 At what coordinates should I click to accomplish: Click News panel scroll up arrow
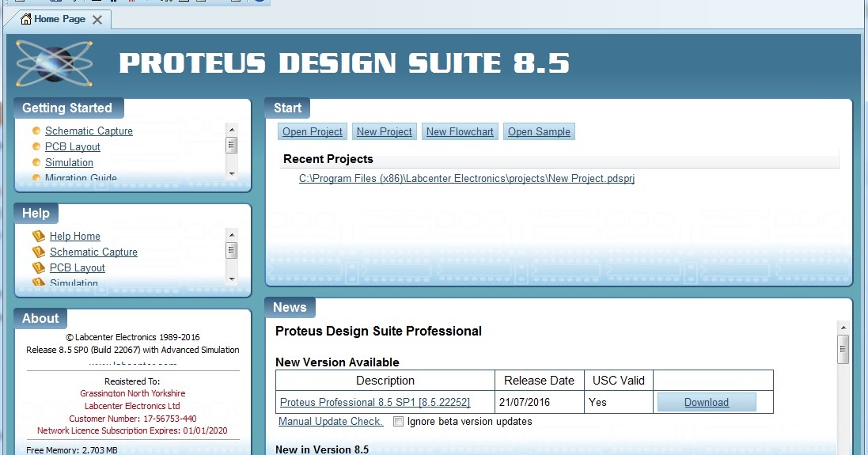tap(843, 328)
